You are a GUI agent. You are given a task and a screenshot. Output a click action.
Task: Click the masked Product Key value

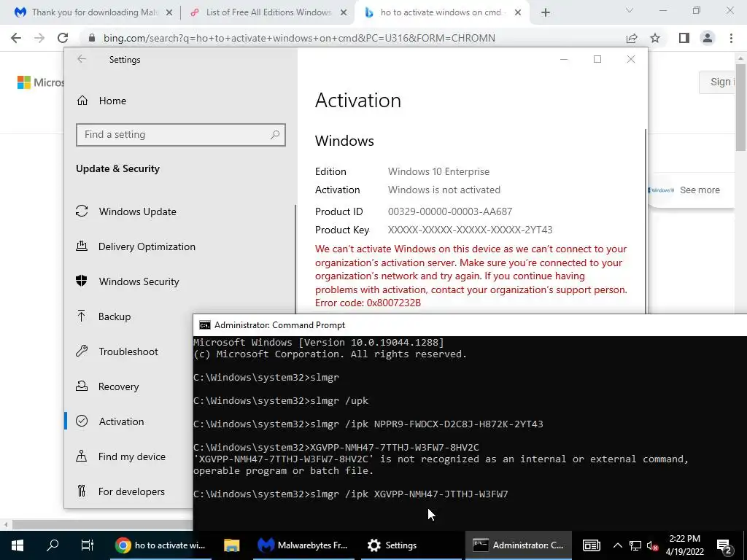point(470,230)
